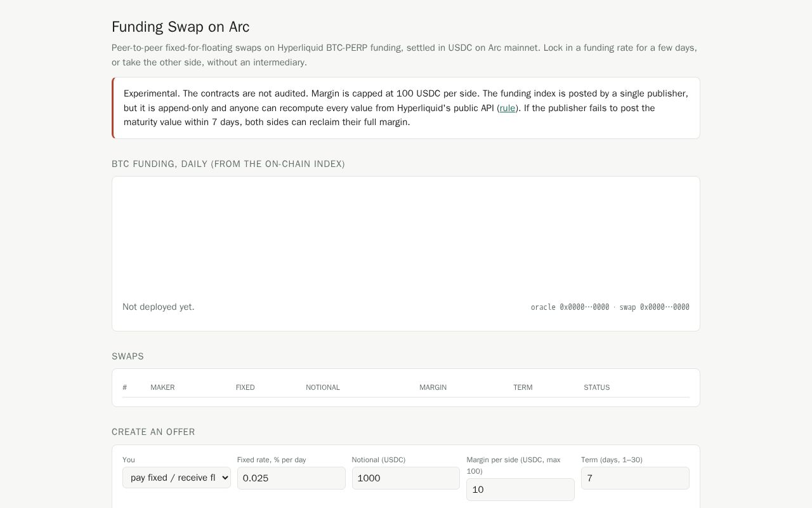Select the NOTIONAL column header
Image resolution: width=812 pixels, height=508 pixels.
[323, 387]
